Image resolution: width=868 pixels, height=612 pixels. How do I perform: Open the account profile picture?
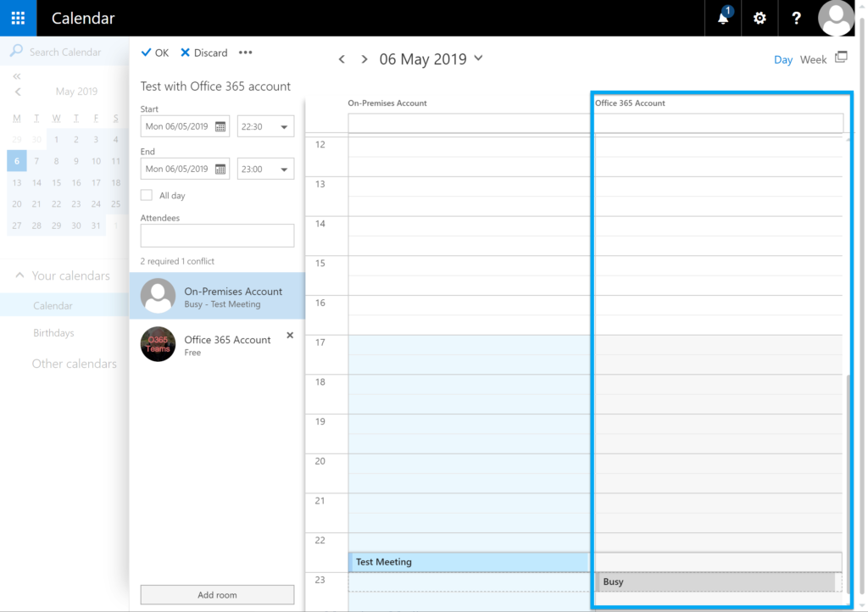836,19
